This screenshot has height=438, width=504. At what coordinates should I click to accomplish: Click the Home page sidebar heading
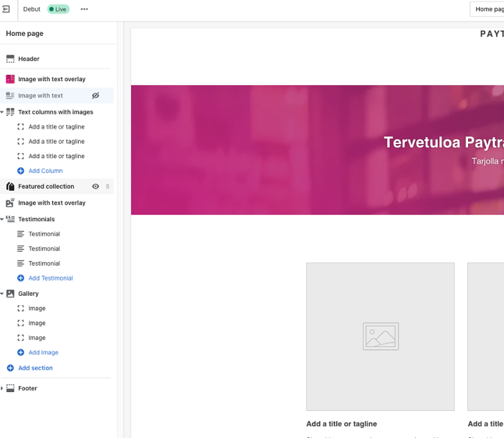coord(25,33)
